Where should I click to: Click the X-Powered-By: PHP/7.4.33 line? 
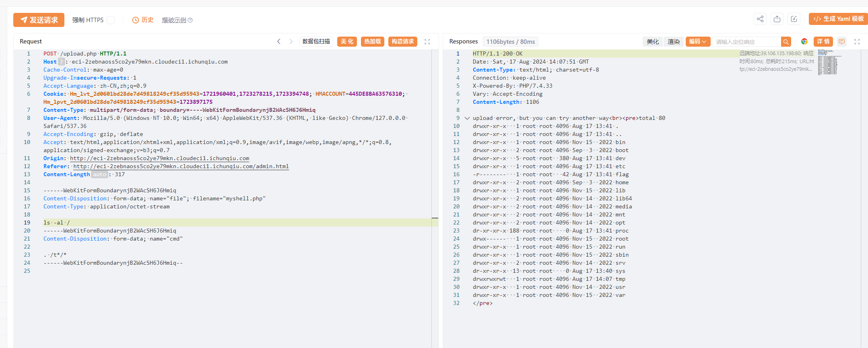pos(513,86)
